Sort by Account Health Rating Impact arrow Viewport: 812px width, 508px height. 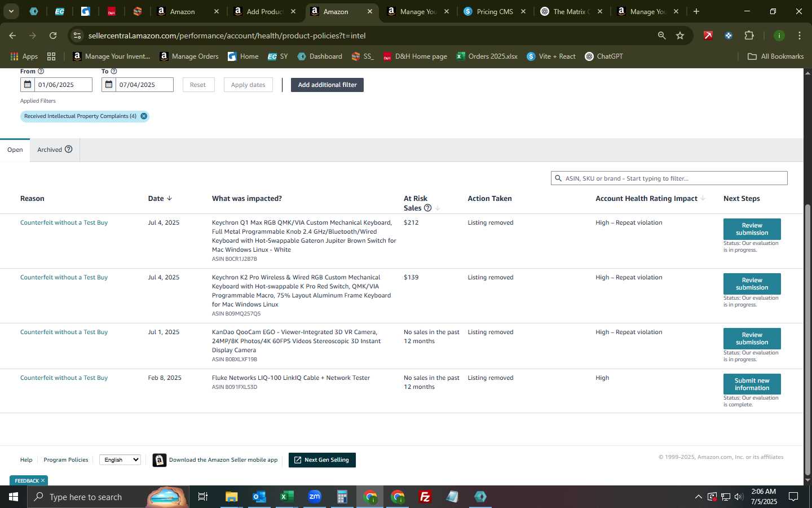tap(703, 198)
